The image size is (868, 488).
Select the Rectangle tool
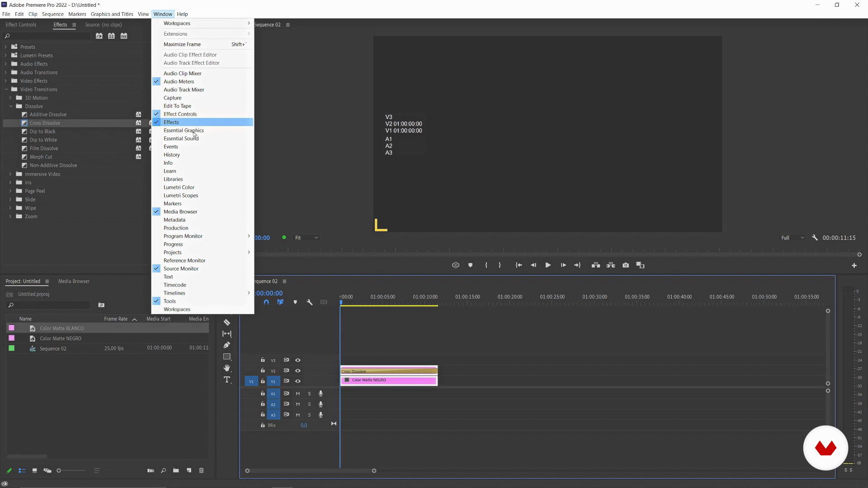coord(227,357)
